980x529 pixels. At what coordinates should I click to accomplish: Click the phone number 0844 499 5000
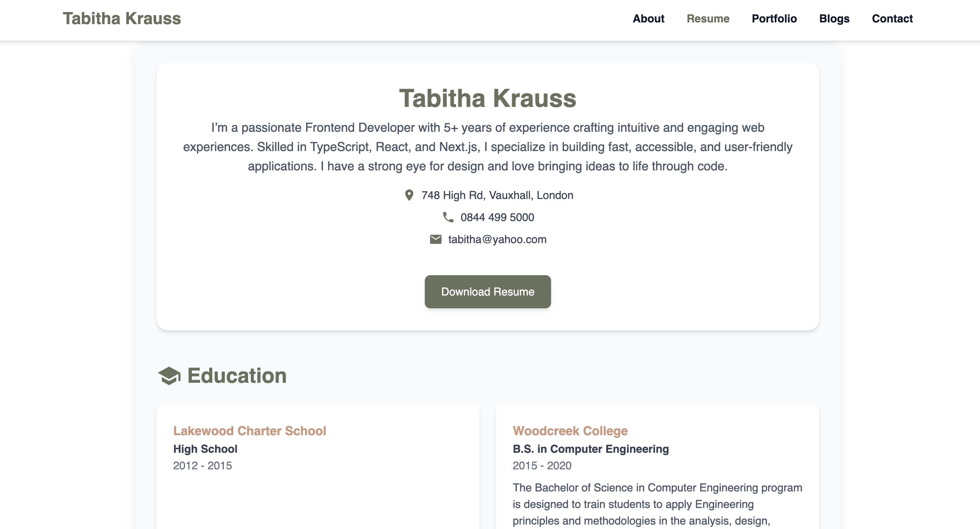pyautogui.click(x=497, y=217)
